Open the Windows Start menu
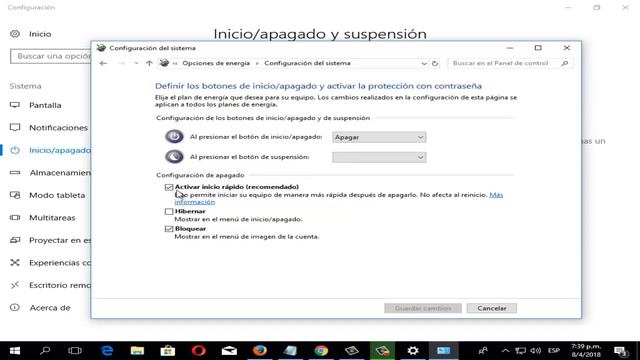The image size is (640, 360). pyautogui.click(x=15, y=351)
